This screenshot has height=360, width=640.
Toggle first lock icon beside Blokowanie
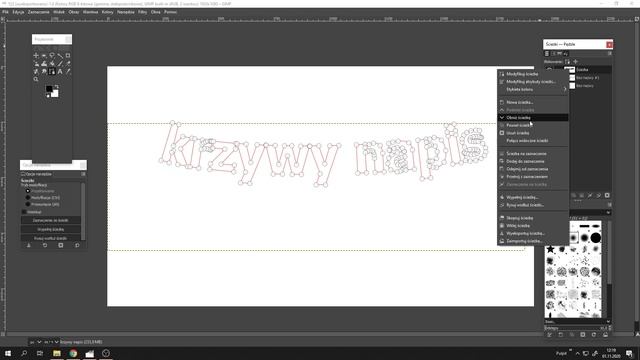[568, 62]
